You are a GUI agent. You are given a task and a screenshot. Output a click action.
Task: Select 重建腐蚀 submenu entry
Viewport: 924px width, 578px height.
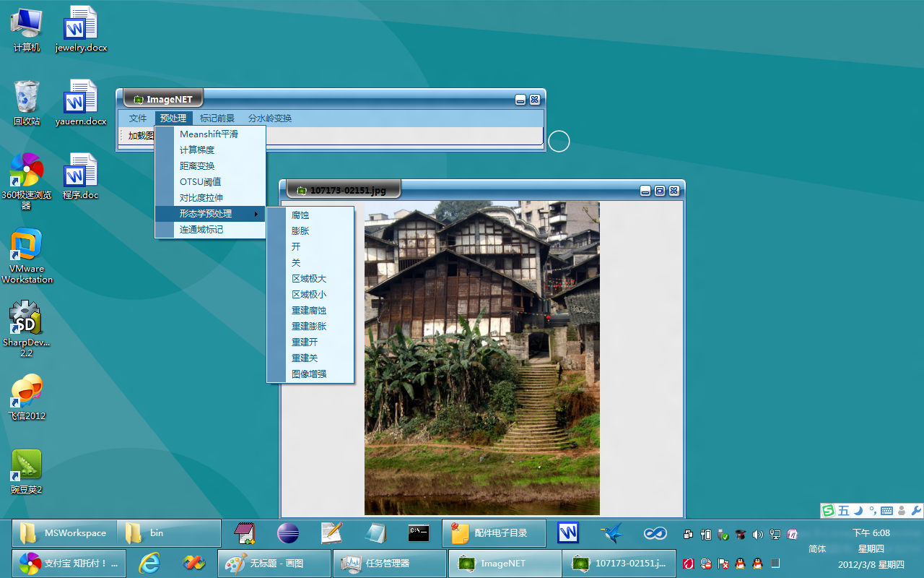coord(310,311)
